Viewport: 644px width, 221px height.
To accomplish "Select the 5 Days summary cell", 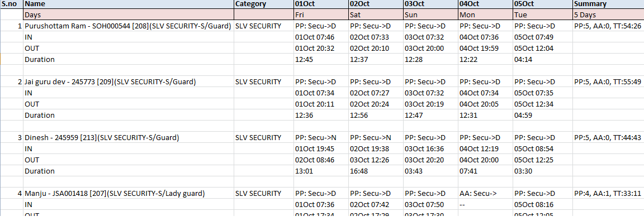I will point(608,15).
